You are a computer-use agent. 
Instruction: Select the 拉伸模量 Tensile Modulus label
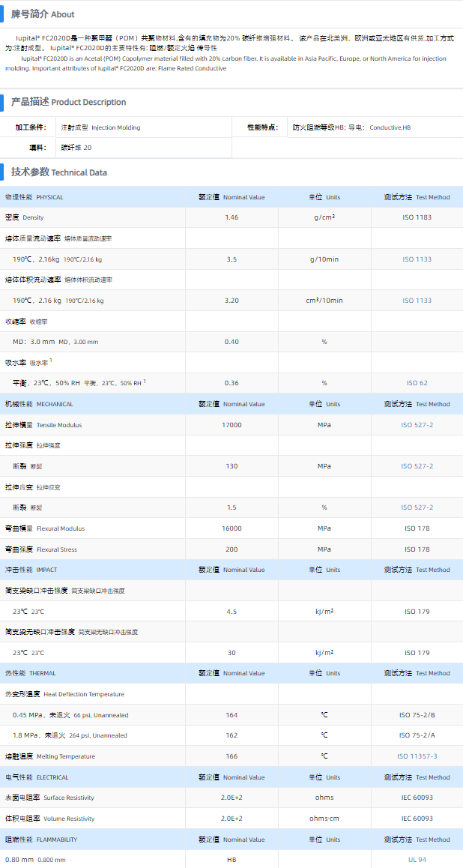click(43, 425)
